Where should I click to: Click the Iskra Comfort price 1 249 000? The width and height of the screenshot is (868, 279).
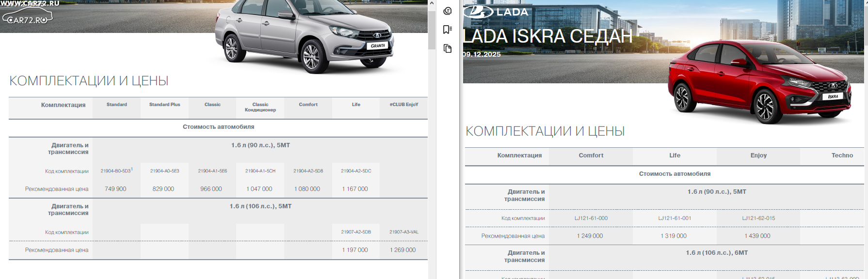point(590,236)
